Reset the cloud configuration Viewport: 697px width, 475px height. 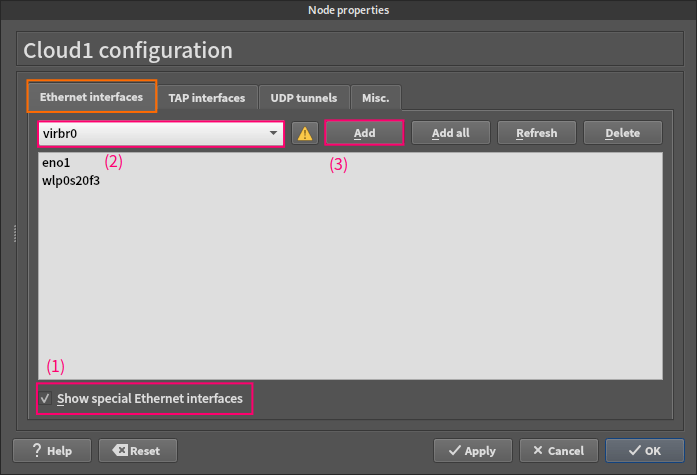coord(138,451)
